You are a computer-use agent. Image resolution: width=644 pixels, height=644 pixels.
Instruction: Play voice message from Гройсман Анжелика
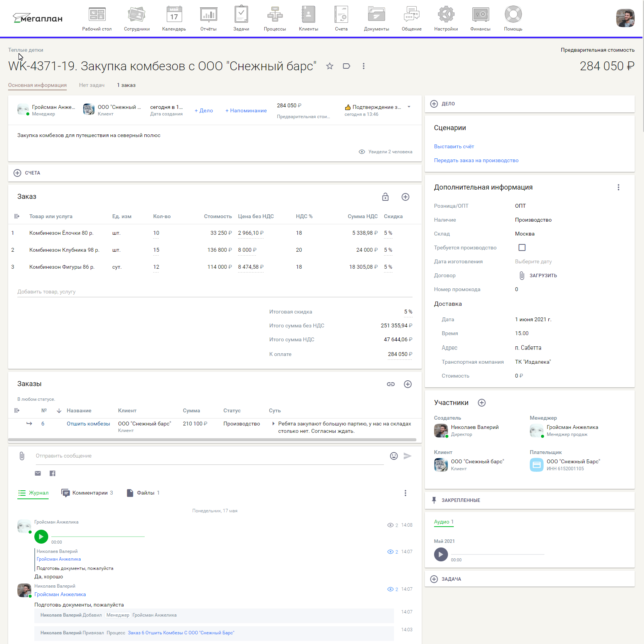pyautogui.click(x=41, y=537)
